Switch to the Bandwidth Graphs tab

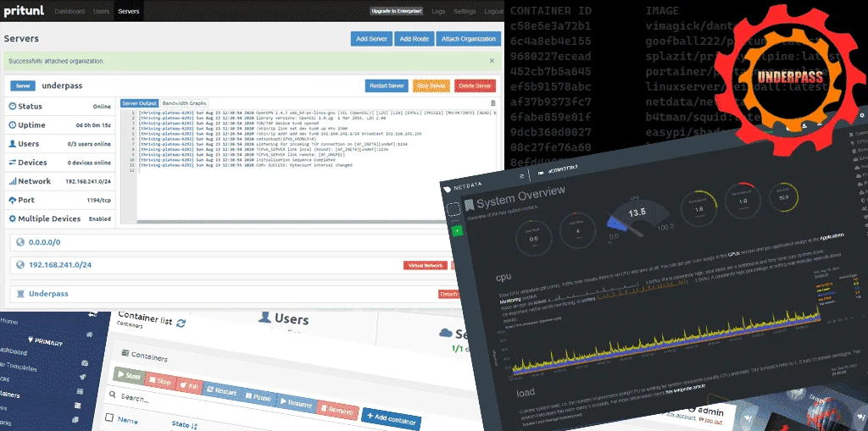tap(184, 103)
